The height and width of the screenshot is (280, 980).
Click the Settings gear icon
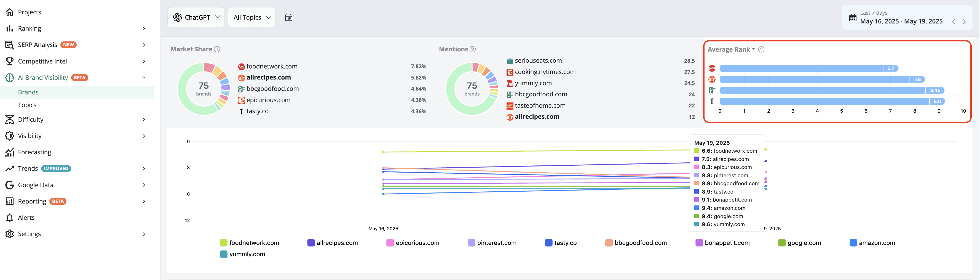[x=9, y=234]
